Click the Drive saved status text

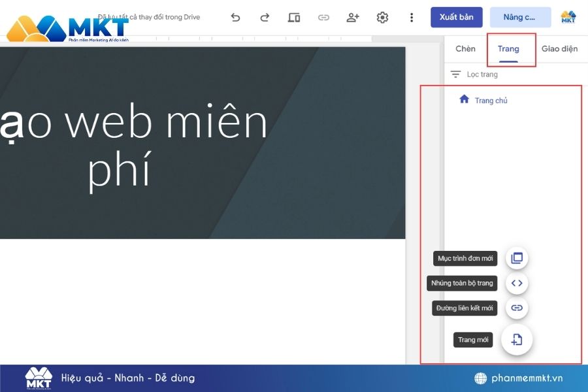[149, 17]
